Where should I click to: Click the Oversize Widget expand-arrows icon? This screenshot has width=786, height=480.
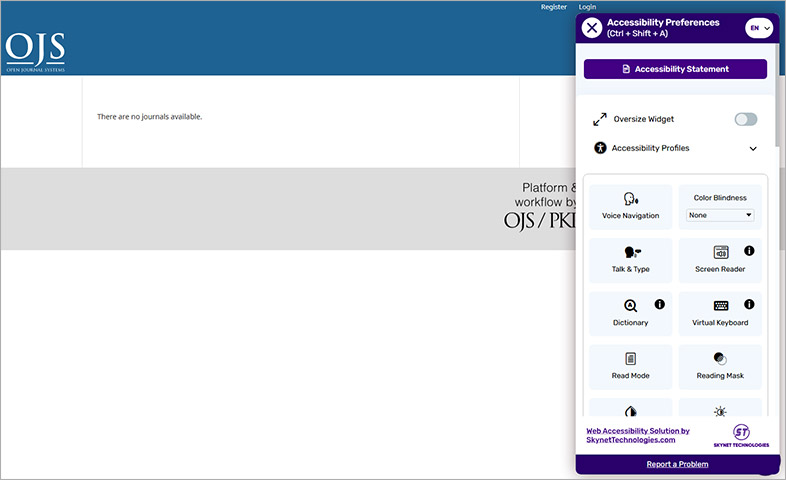600,119
